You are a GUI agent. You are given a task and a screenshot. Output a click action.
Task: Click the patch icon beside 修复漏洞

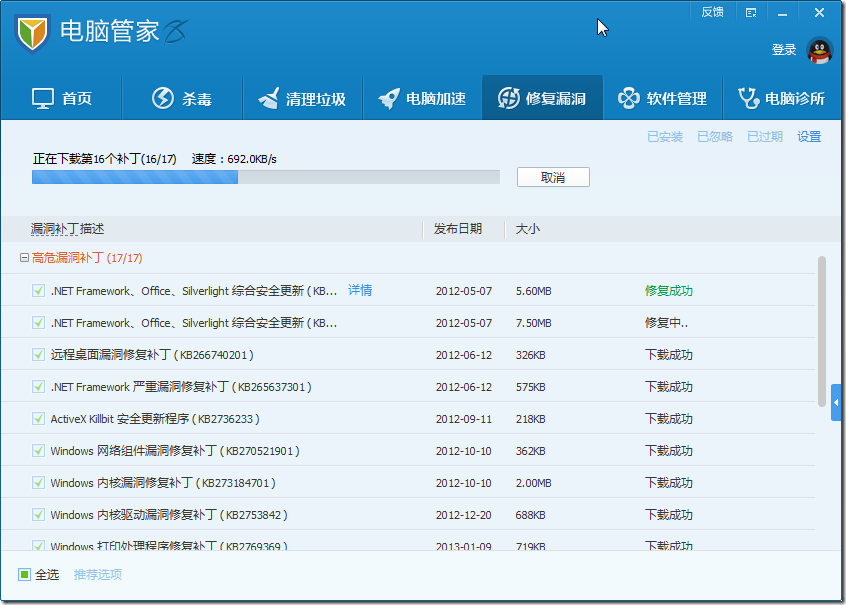[509, 98]
